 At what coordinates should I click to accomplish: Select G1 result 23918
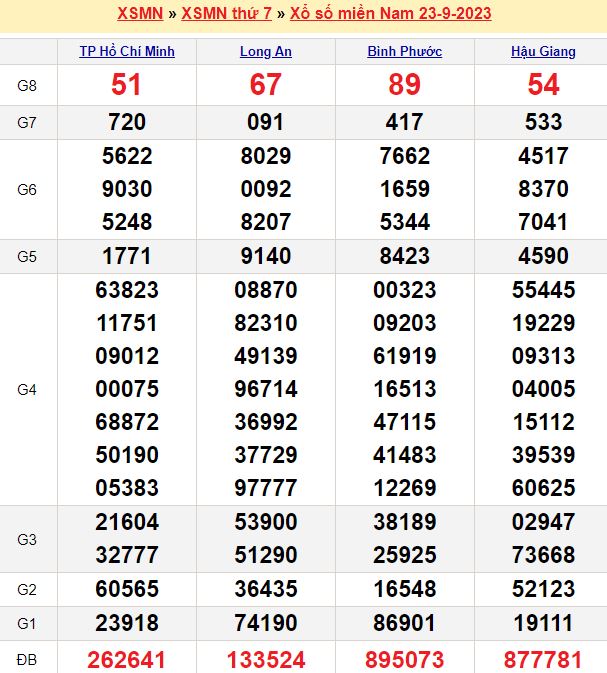click(127, 623)
